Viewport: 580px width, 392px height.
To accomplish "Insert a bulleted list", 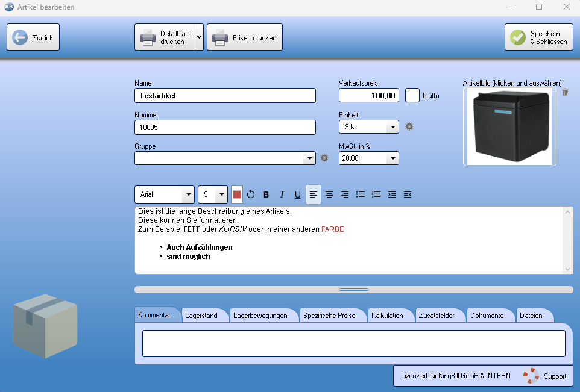I will pyautogui.click(x=361, y=194).
